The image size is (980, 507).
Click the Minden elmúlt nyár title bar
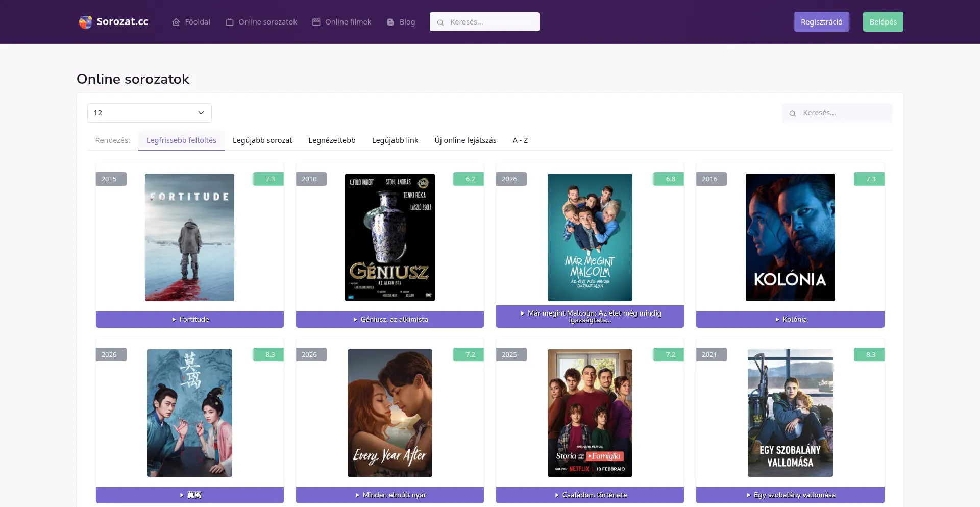point(390,495)
